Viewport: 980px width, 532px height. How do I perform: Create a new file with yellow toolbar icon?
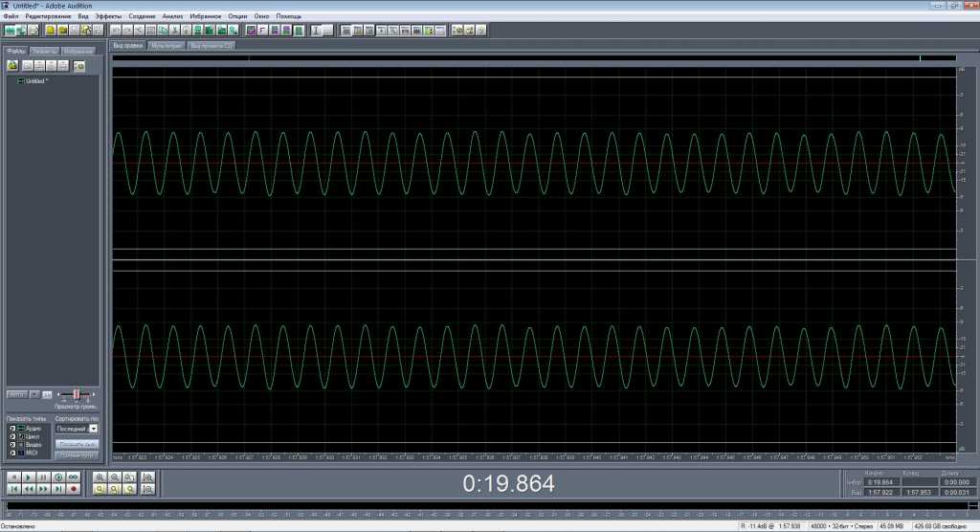[51, 30]
